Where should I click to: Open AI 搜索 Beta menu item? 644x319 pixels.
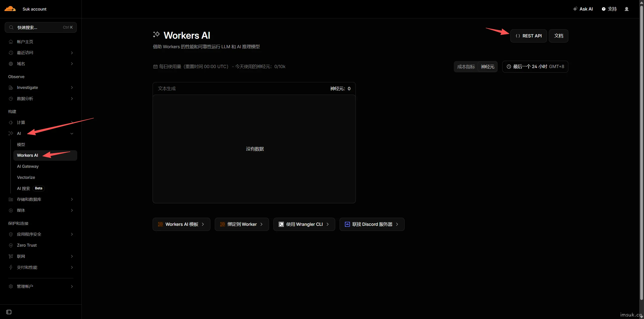pos(45,188)
